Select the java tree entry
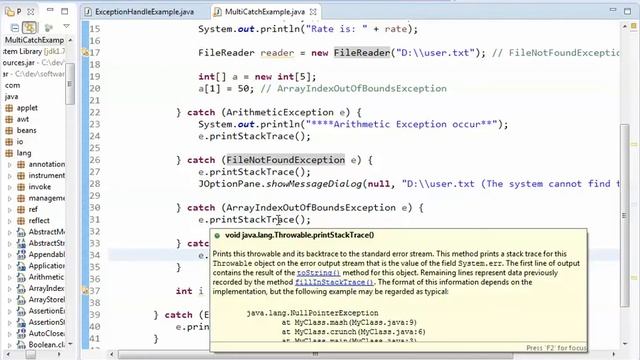 (x=11, y=97)
